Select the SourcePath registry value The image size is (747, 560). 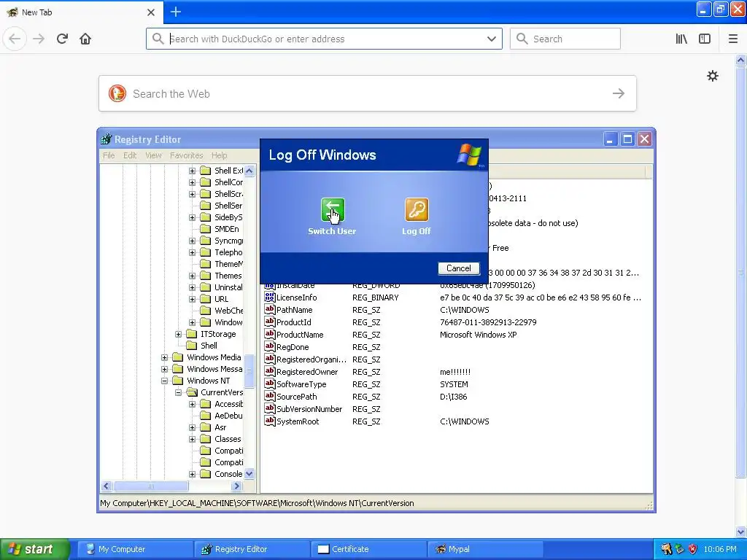click(296, 397)
